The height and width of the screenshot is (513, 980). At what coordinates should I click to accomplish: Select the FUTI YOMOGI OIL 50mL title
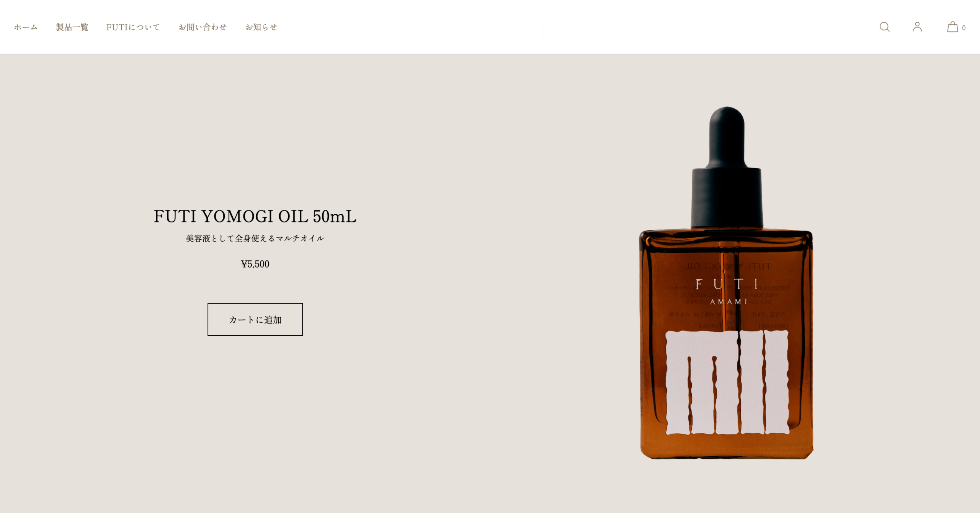(255, 216)
